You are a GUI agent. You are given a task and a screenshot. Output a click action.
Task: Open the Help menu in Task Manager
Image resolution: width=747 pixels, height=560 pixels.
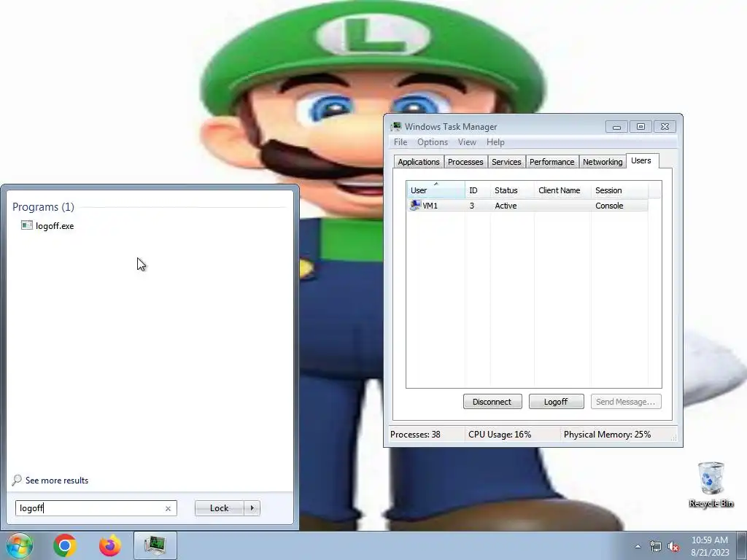(x=495, y=142)
